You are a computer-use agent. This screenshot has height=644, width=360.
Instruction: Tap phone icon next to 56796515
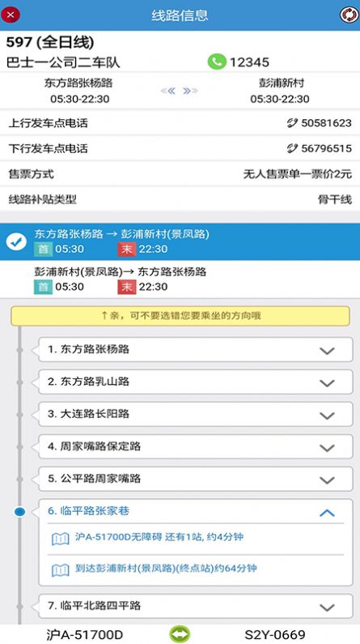pyautogui.click(x=292, y=148)
